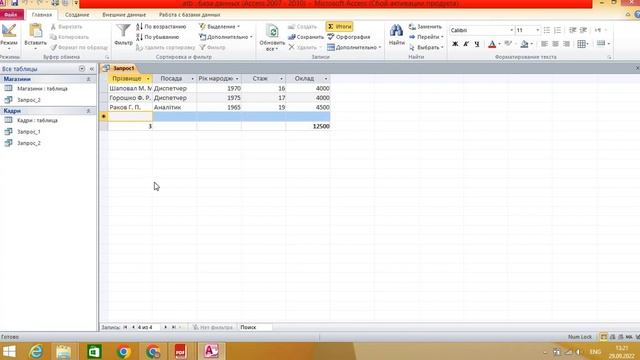Open the Выделение selection filter dropdown
This screenshot has height=360, width=640.
(219, 27)
